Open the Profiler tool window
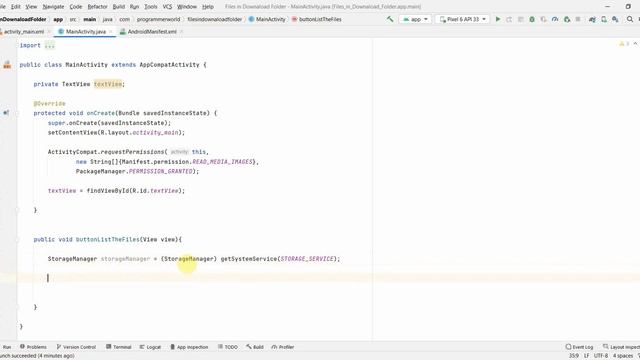The height and width of the screenshot is (360, 640). (x=283, y=347)
